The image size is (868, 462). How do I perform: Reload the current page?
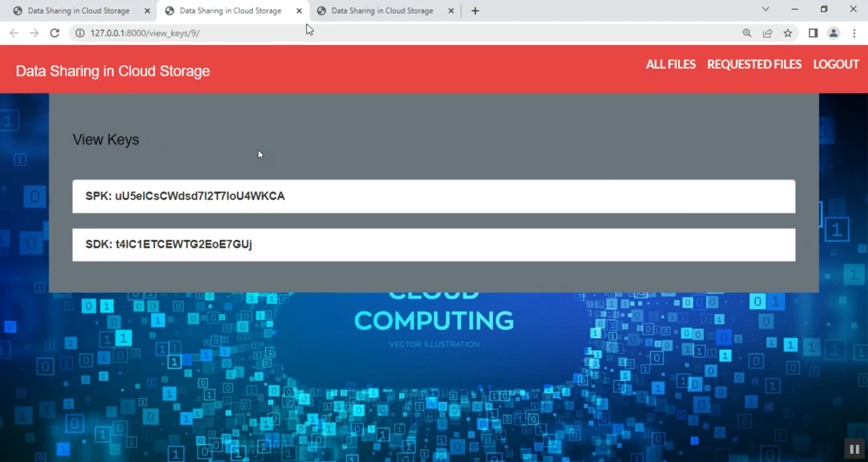click(x=54, y=33)
